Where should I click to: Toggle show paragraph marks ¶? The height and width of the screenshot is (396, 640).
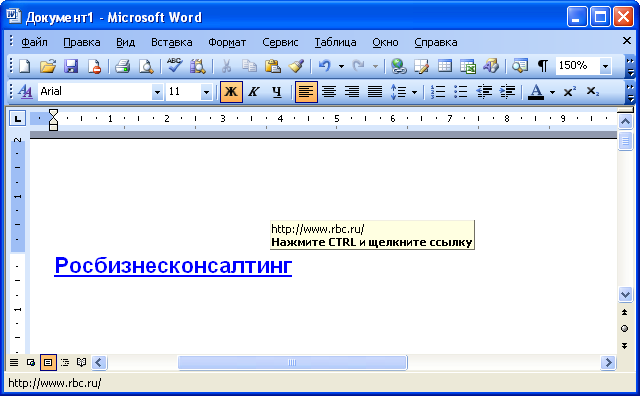(542, 66)
